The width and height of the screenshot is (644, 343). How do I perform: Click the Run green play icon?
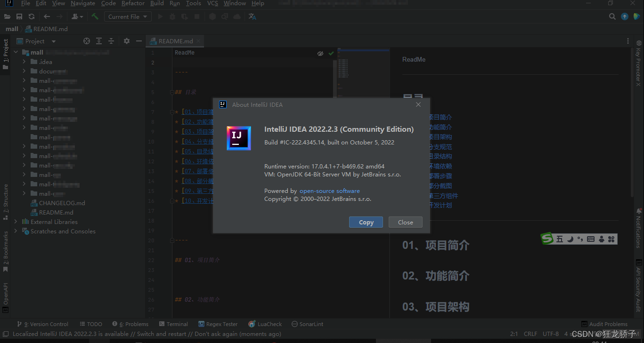[160, 16]
